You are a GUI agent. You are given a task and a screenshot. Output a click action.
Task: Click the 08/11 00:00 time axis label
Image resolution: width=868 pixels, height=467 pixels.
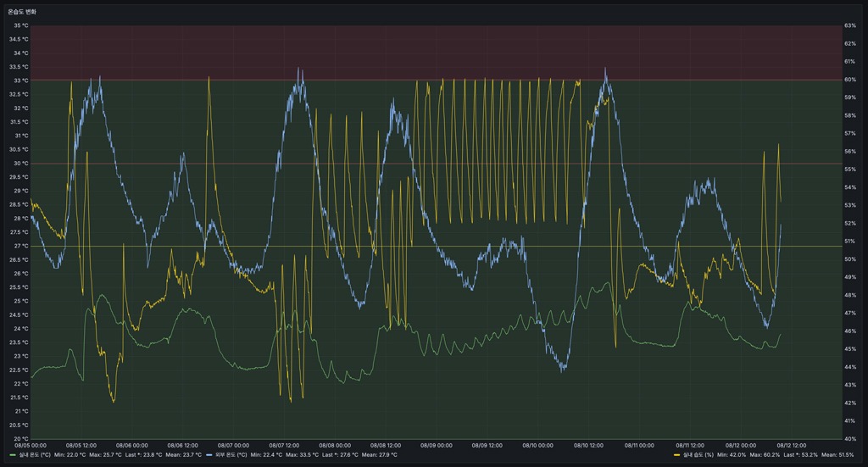pos(640,445)
